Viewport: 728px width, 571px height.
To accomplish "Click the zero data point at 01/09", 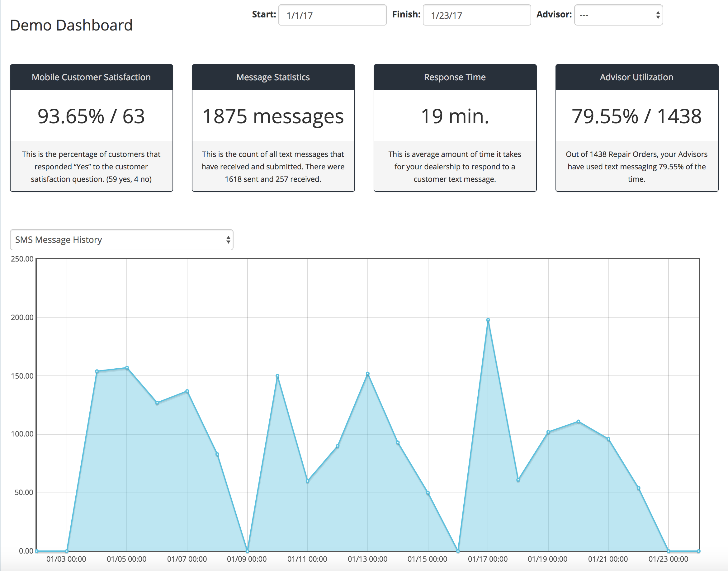I will point(247,551).
